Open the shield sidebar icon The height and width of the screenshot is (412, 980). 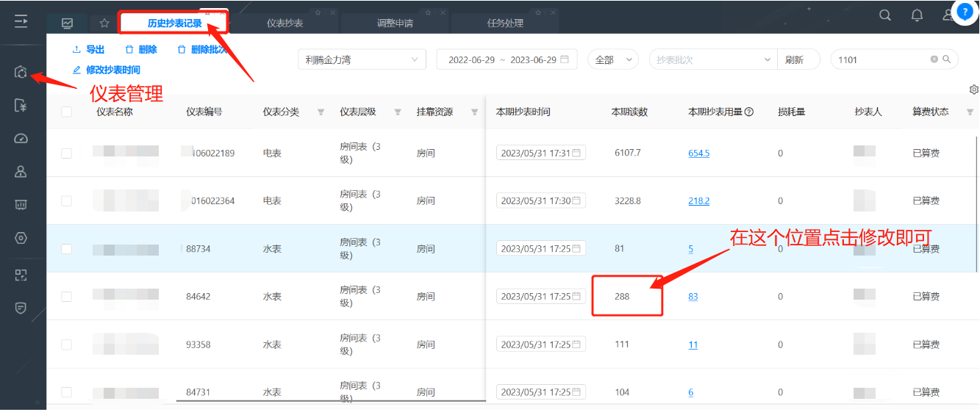pyautogui.click(x=21, y=308)
